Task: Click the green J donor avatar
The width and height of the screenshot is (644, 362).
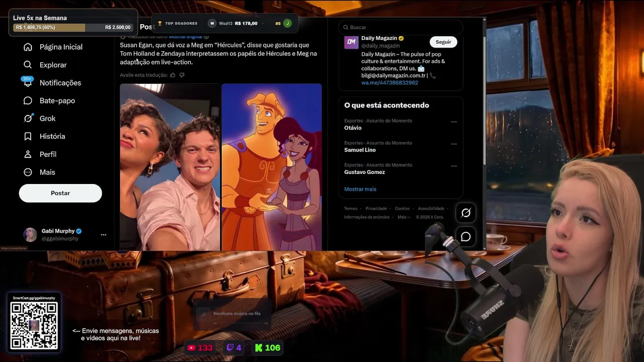Action: click(287, 23)
